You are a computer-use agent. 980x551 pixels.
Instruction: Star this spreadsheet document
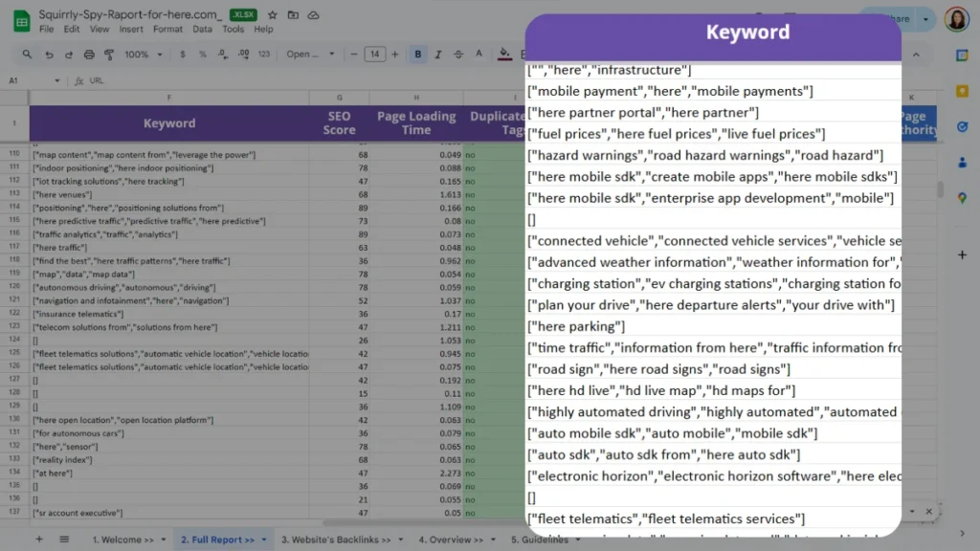point(273,15)
